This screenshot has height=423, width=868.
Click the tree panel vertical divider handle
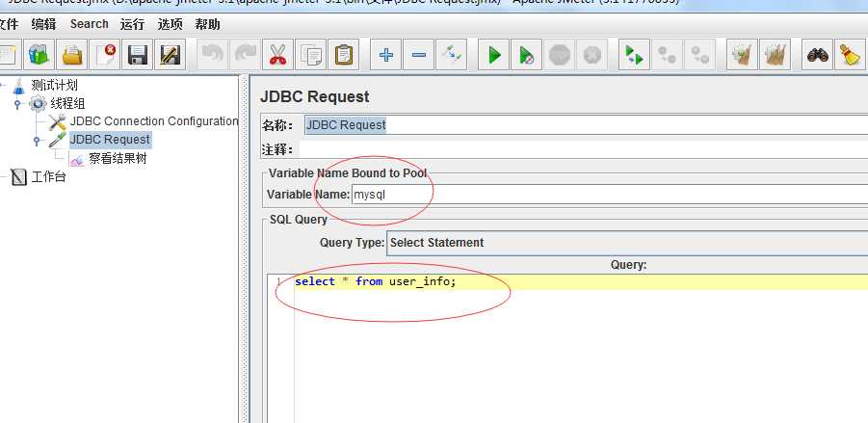pos(244,250)
